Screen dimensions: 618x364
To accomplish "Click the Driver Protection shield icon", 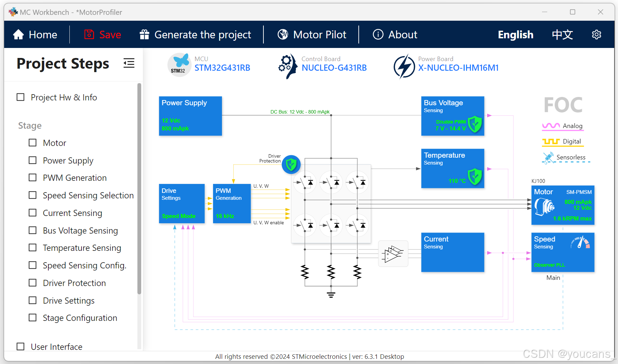I will point(291,164).
